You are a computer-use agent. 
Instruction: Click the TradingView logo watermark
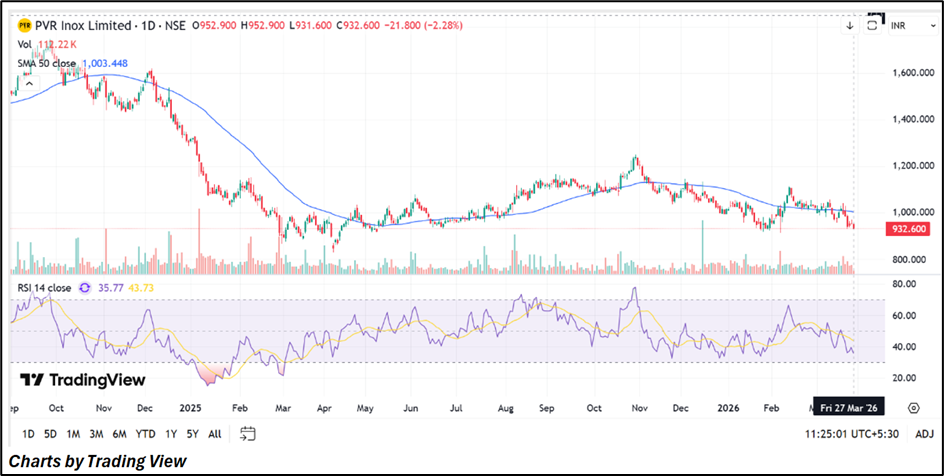[x=84, y=380]
